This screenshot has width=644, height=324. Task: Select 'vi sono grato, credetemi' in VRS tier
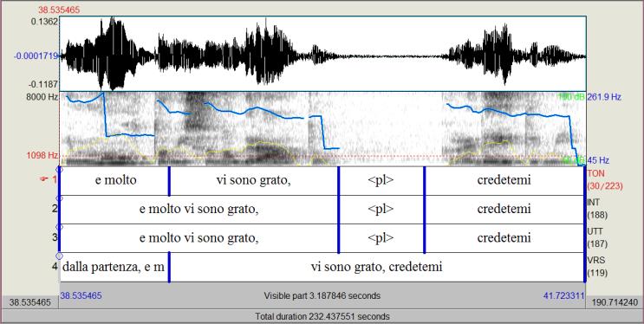pos(377,268)
